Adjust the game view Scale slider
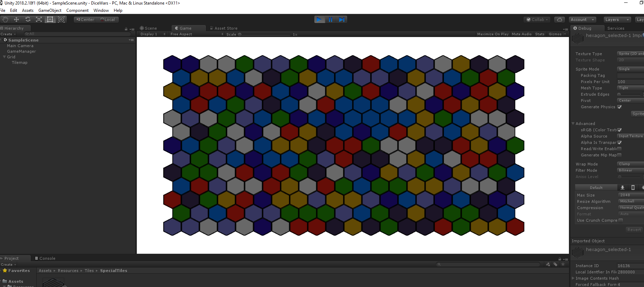Viewport: 644px width, 287px height. click(265, 35)
